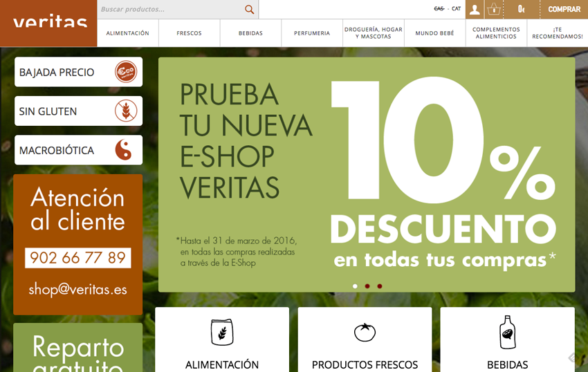This screenshot has height=372, width=588.
Task: Click the Reparto gratuito banner
Action: pyautogui.click(x=78, y=348)
